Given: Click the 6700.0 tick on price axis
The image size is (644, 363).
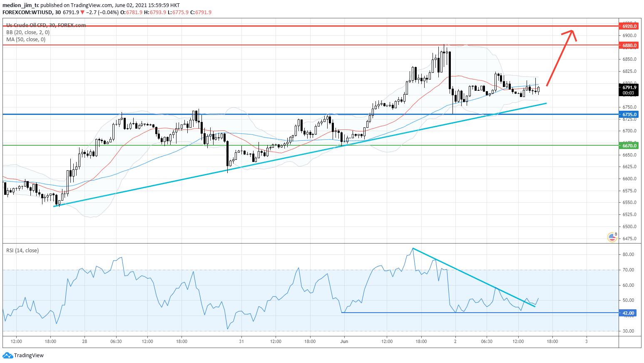Looking at the screenshot, I should click(630, 131).
